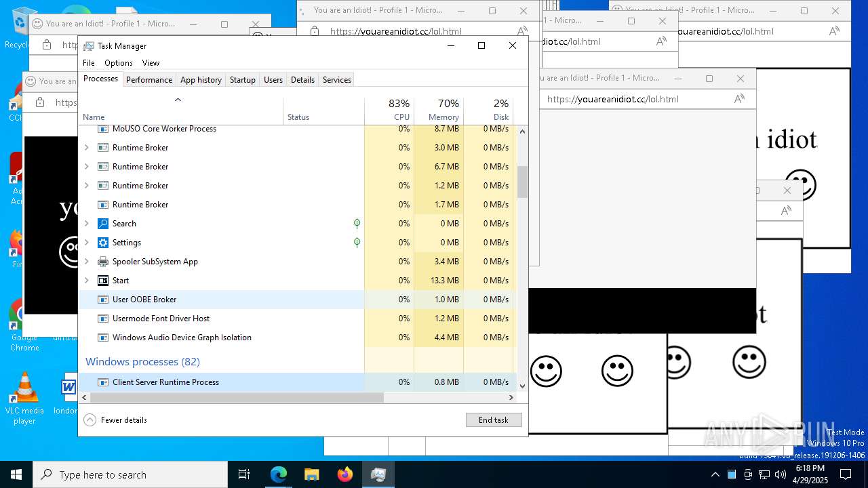
Task: Click the Task Manager title bar icon
Action: pos(89,46)
